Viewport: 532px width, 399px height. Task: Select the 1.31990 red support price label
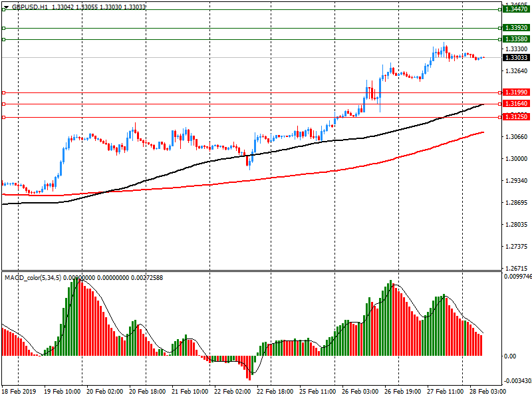pyautogui.click(x=516, y=92)
